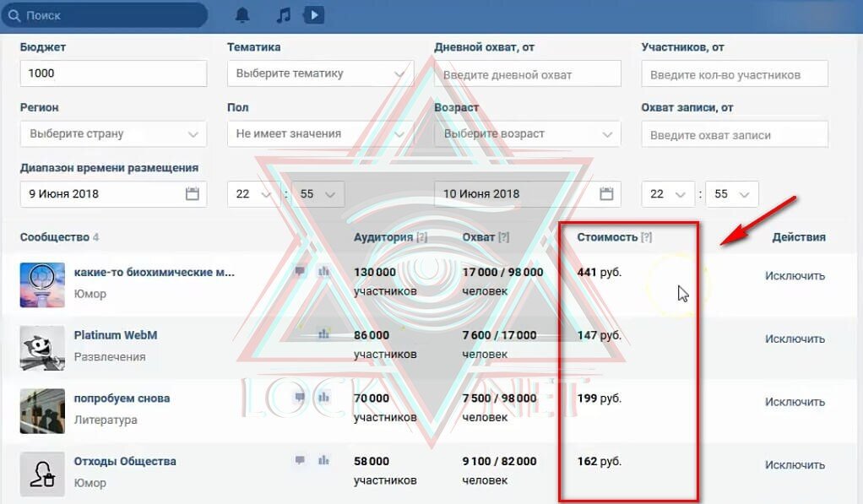863x504 pixels.
Task: Click the Дневной охват input field
Action: 527,73
